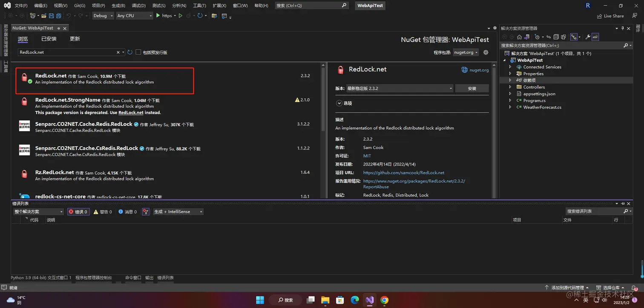Viewport: 644px width, 308px height.
Task: Refresh the NuGet package search results
Action: point(130,52)
